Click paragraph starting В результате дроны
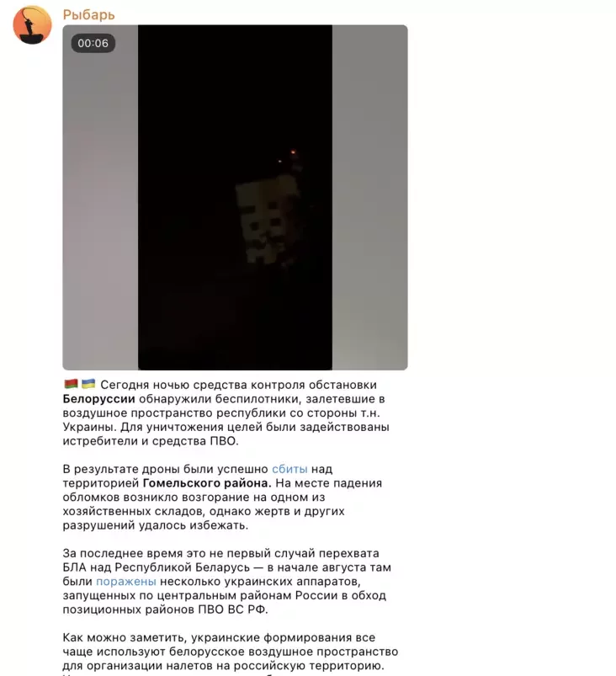Image resolution: width=616 pixels, height=676 pixels. click(x=222, y=497)
